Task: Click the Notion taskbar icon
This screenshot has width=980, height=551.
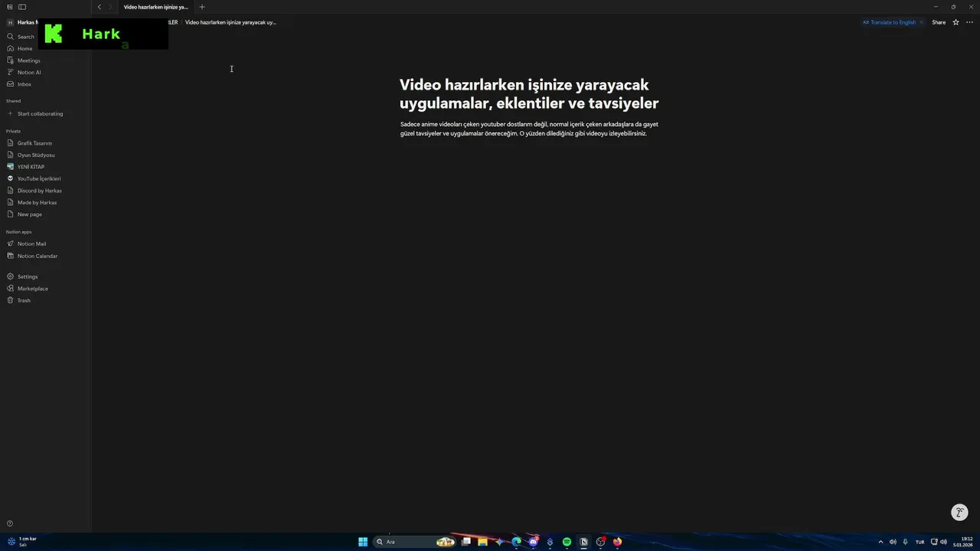Action: tap(583, 542)
